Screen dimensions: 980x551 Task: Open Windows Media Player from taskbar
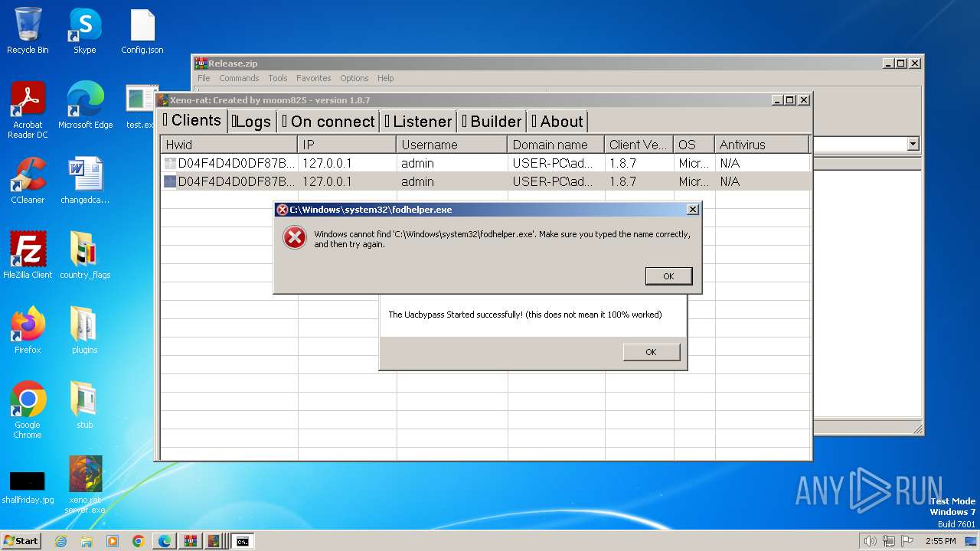pyautogui.click(x=113, y=541)
